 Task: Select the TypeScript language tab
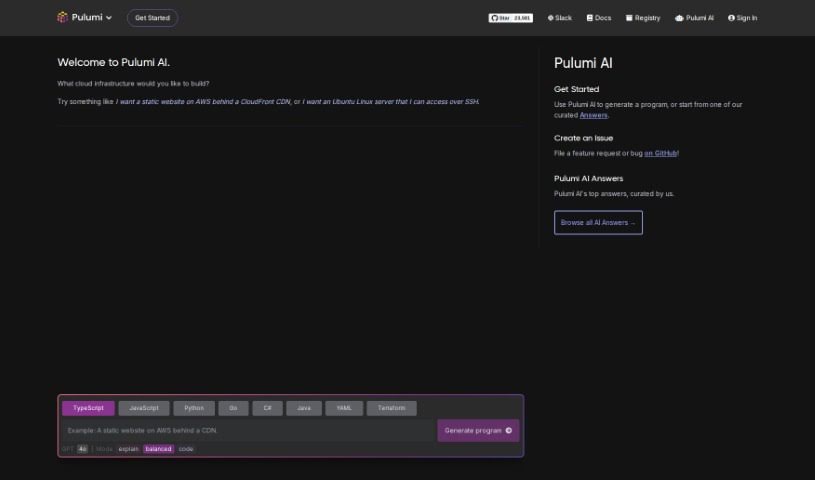point(88,408)
